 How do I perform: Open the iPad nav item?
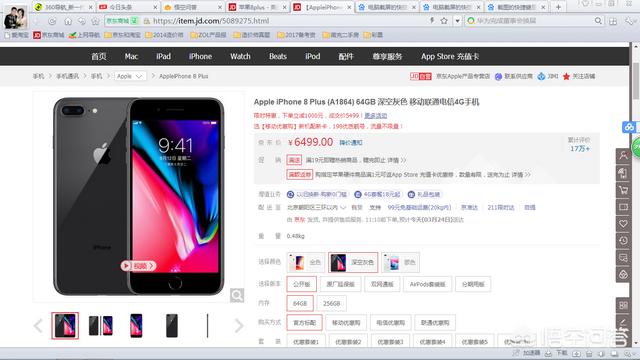pos(163,56)
